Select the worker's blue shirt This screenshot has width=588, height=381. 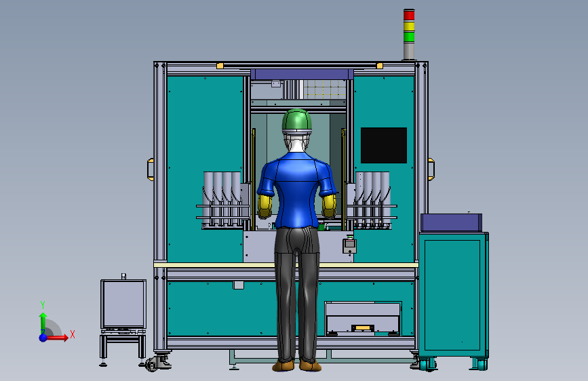296,189
